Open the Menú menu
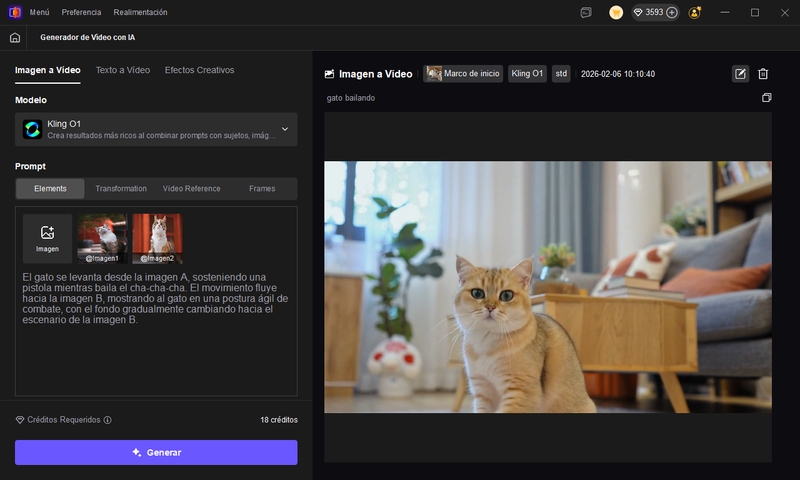This screenshot has width=800, height=480. 39,12
